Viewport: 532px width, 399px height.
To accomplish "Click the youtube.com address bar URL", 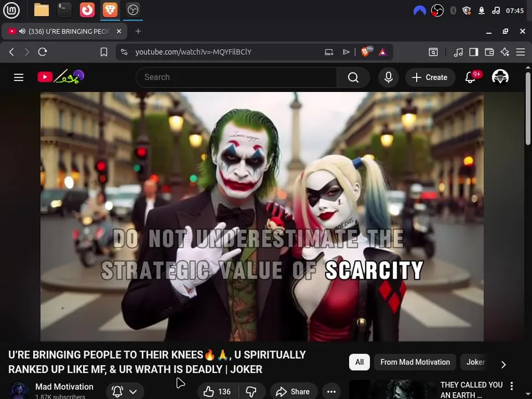I will point(193,52).
